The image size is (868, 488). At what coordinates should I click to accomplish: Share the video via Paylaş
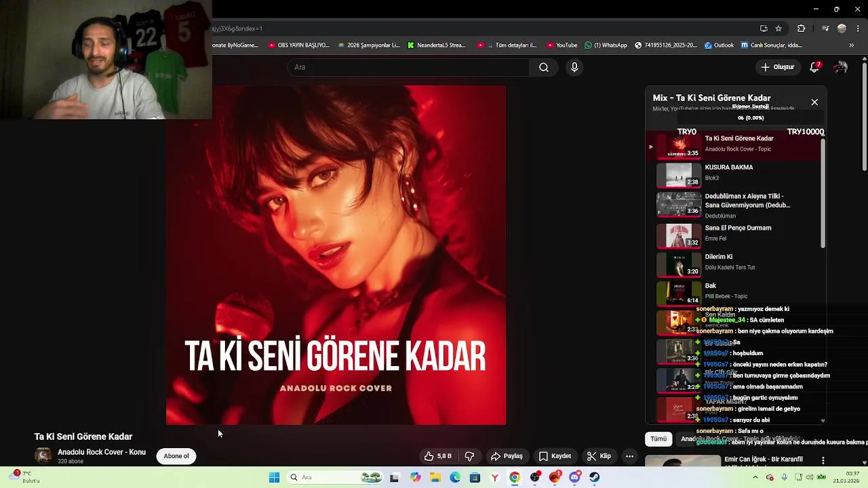click(x=507, y=456)
